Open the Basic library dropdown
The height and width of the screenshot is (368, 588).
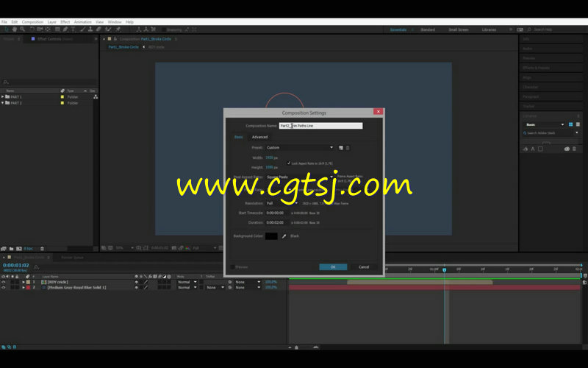545,124
